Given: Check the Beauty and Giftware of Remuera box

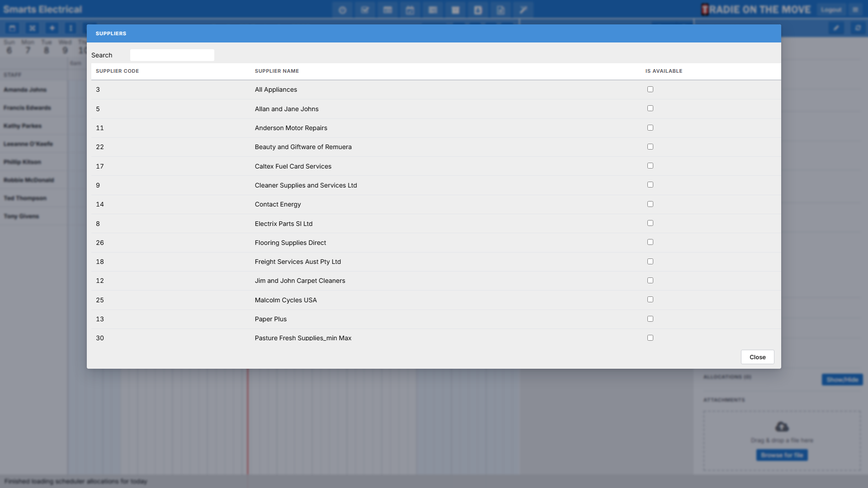Looking at the screenshot, I should 650,147.
